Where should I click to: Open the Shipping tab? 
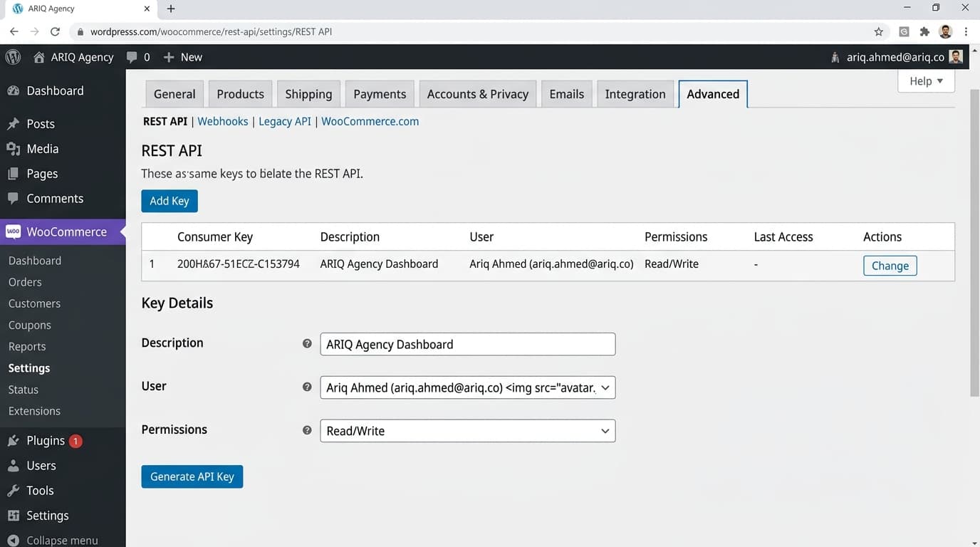click(308, 94)
